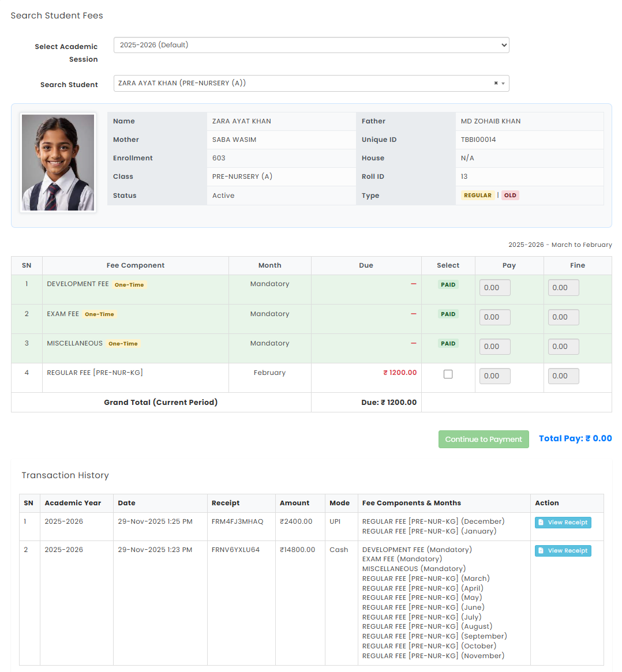This screenshot has width=622, height=672.
Task: Click the Total Pay amount text
Action: [x=575, y=438]
